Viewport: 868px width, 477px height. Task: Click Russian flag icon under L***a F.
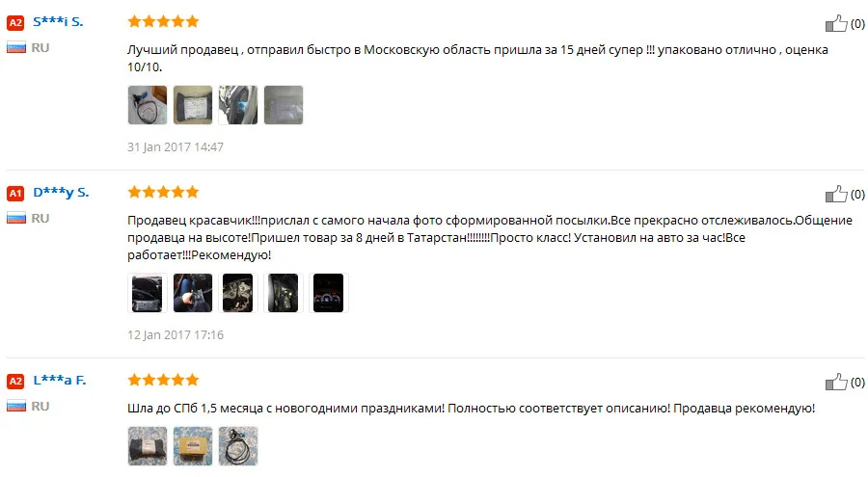click(x=16, y=406)
